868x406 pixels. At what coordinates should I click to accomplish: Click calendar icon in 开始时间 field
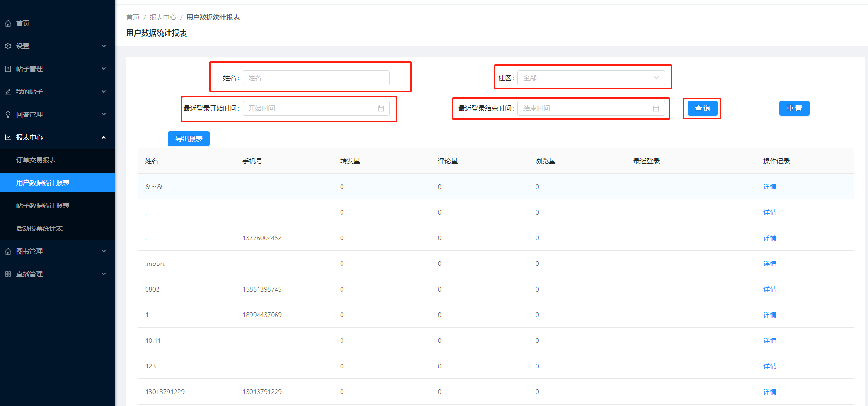click(x=381, y=108)
